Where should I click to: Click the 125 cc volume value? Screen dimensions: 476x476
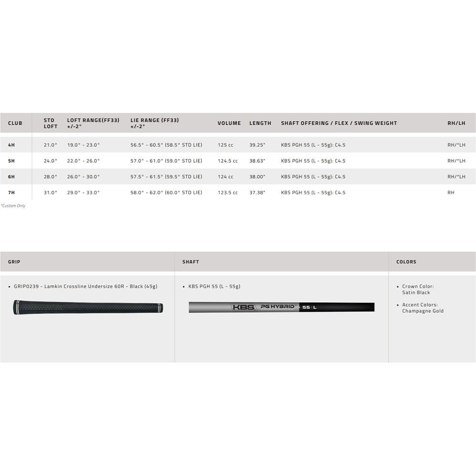(226, 145)
